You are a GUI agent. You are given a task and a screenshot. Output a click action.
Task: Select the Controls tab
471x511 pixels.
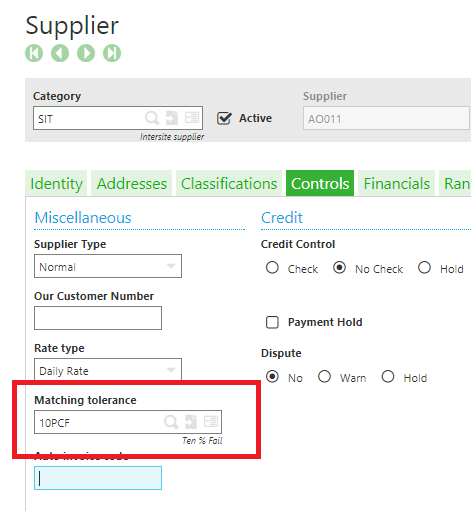320,183
